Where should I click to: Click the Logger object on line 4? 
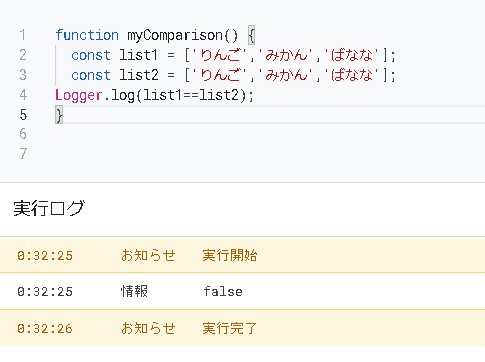click(x=79, y=95)
